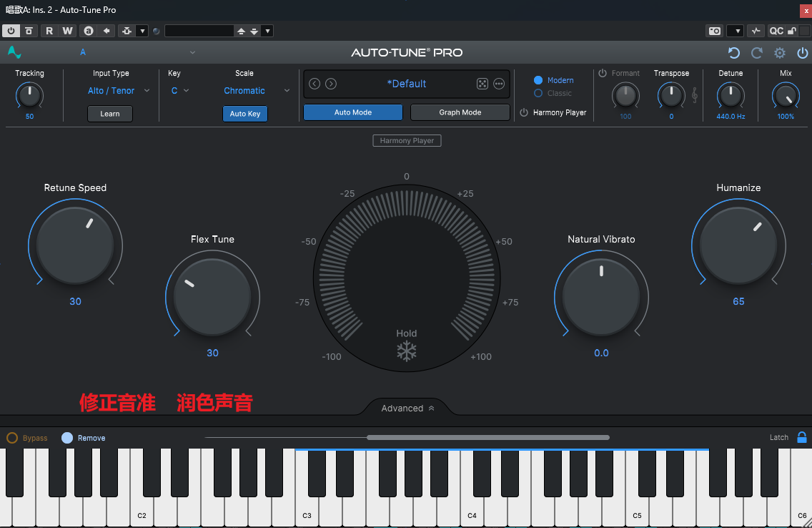Click the Harmony Player center button
This screenshot has width=812, height=528.
click(407, 140)
